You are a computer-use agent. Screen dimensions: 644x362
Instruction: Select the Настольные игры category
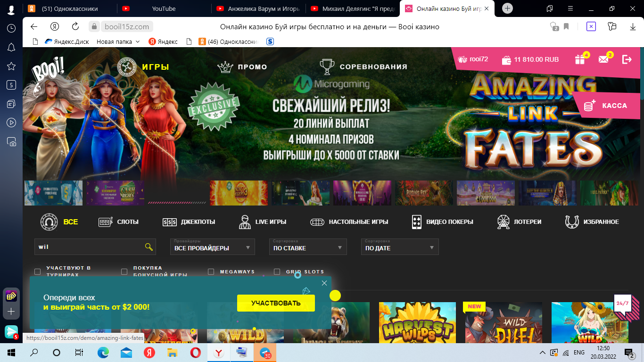click(349, 222)
